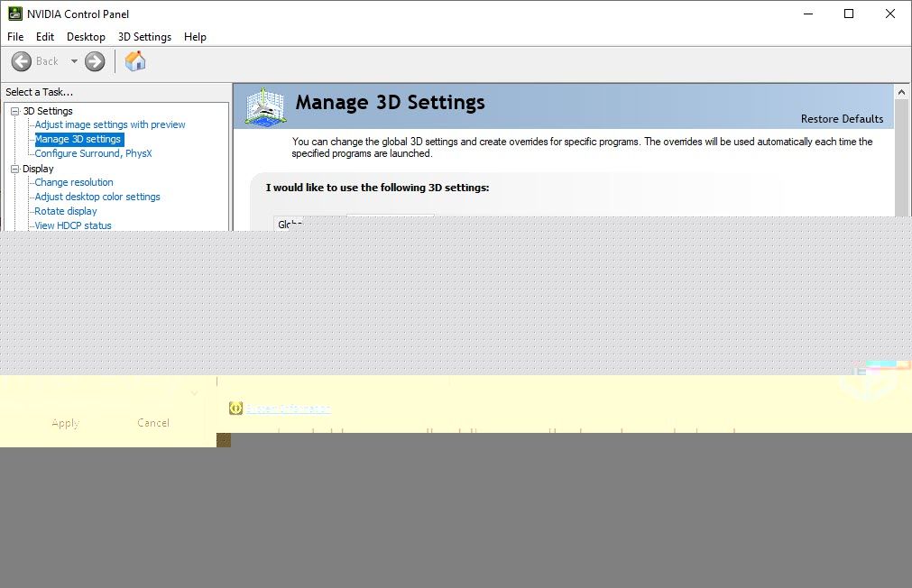Image resolution: width=912 pixels, height=588 pixels.
Task: Click Restore Defaults
Action: coord(842,119)
